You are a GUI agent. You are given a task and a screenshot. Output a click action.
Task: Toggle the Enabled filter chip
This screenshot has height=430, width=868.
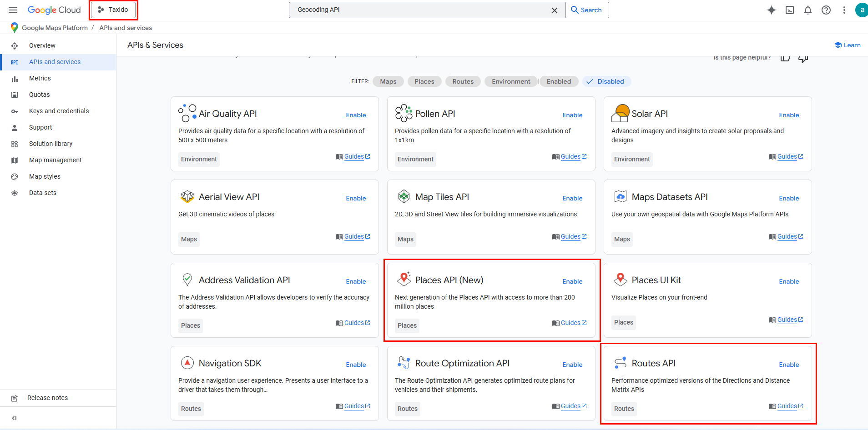559,81
